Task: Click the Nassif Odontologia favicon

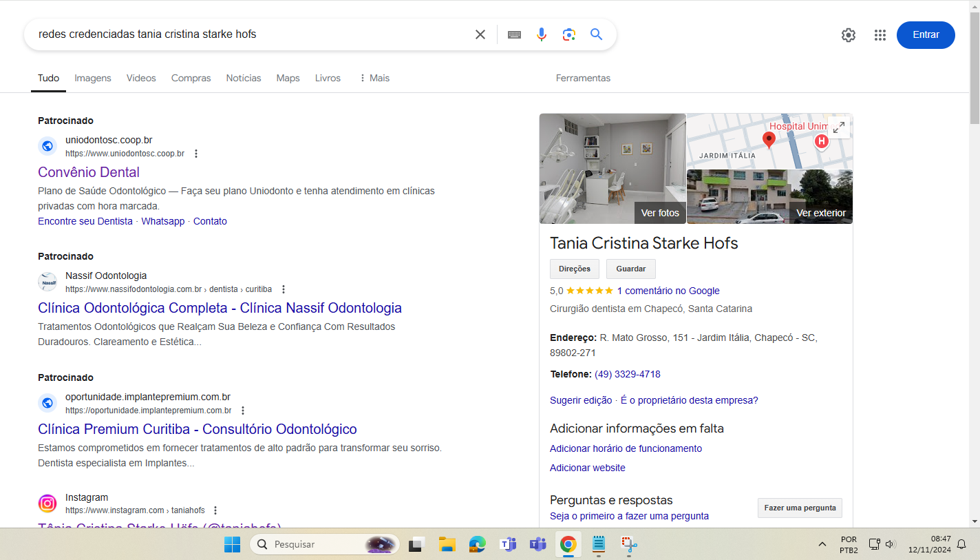Action: 47,282
